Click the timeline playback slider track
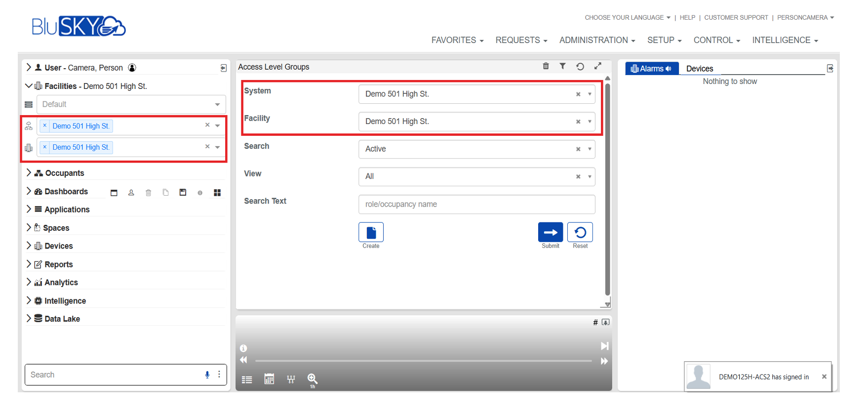 click(423, 361)
